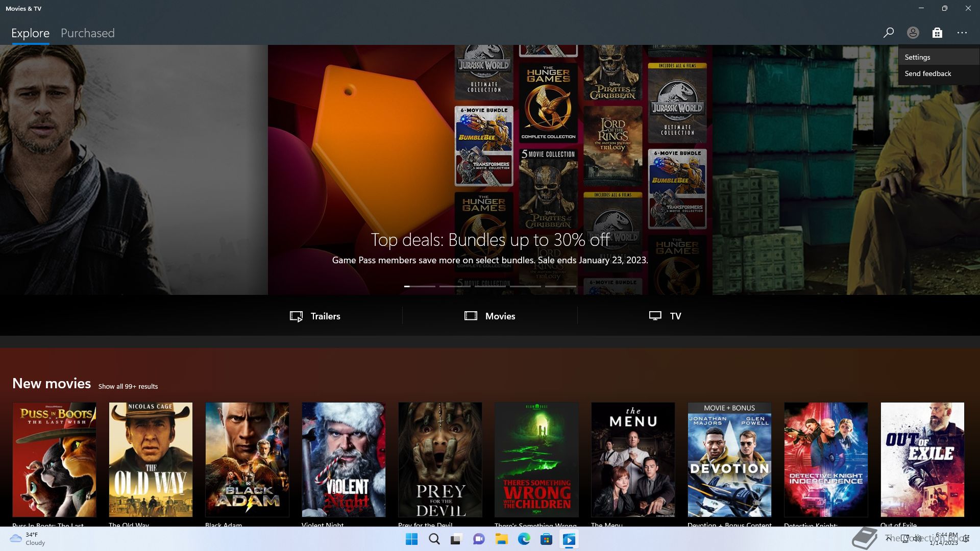
Task: Restore down the Movies & TV window
Action: point(945,8)
